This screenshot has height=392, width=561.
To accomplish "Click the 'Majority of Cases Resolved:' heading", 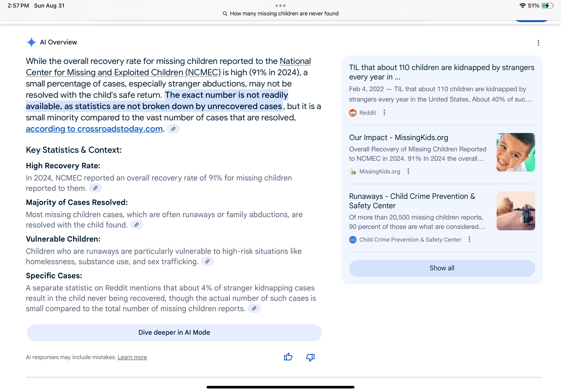I will point(77,202).
